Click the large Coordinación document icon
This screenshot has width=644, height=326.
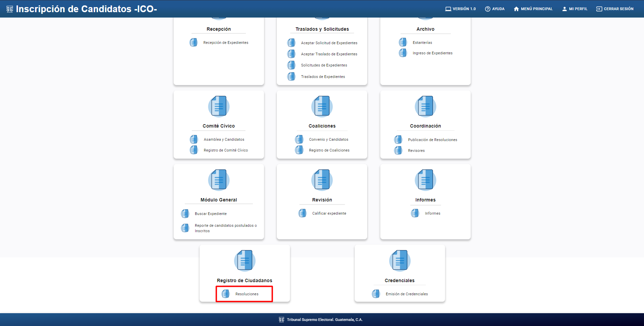coord(426,106)
